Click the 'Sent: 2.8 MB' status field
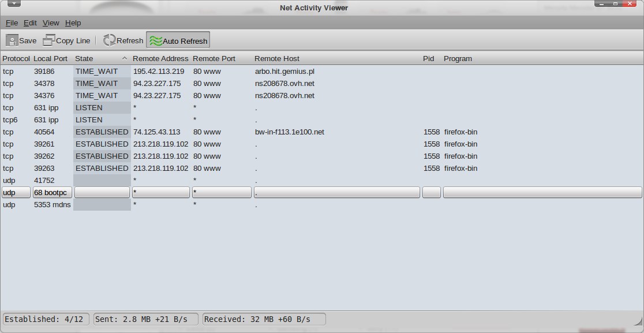Image resolution: width=644 pixels, height=333 pixels. [x=146, y=319]
